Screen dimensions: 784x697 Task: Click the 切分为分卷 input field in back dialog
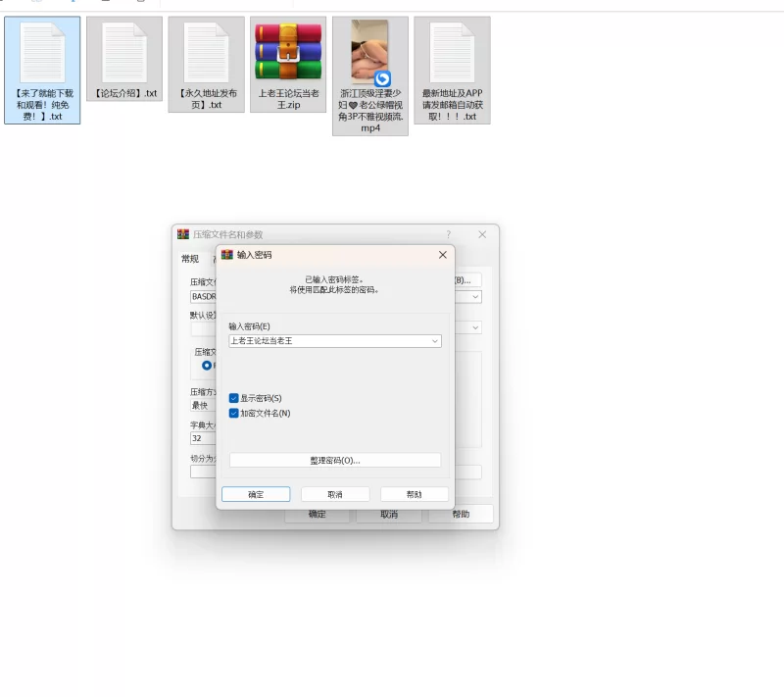tap(203, 472)
